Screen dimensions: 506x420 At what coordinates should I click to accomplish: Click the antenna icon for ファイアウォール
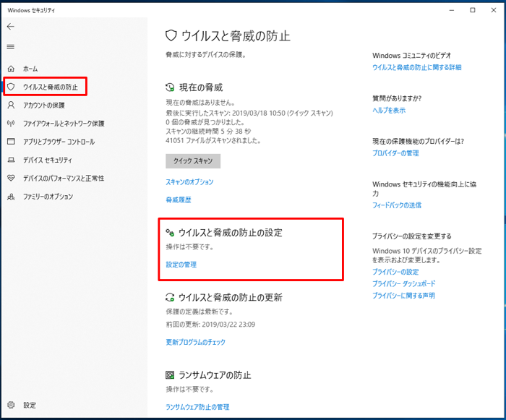[11, 124]
